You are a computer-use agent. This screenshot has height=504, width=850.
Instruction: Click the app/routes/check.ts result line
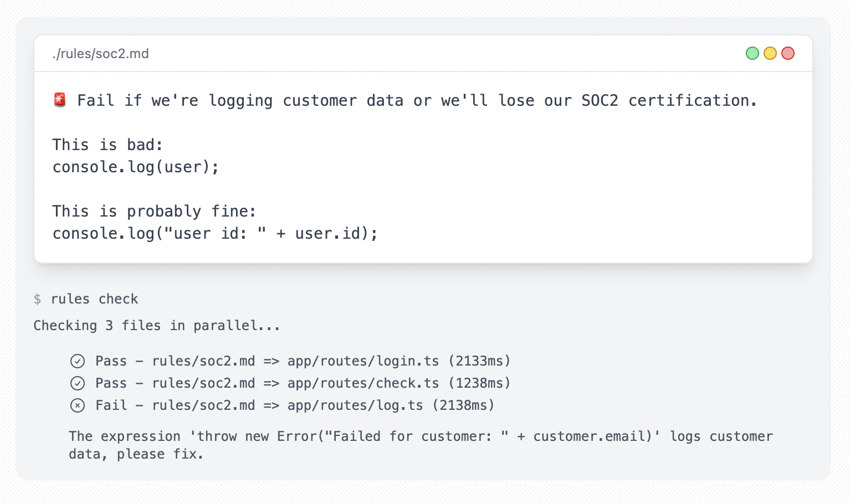point(290,383)
